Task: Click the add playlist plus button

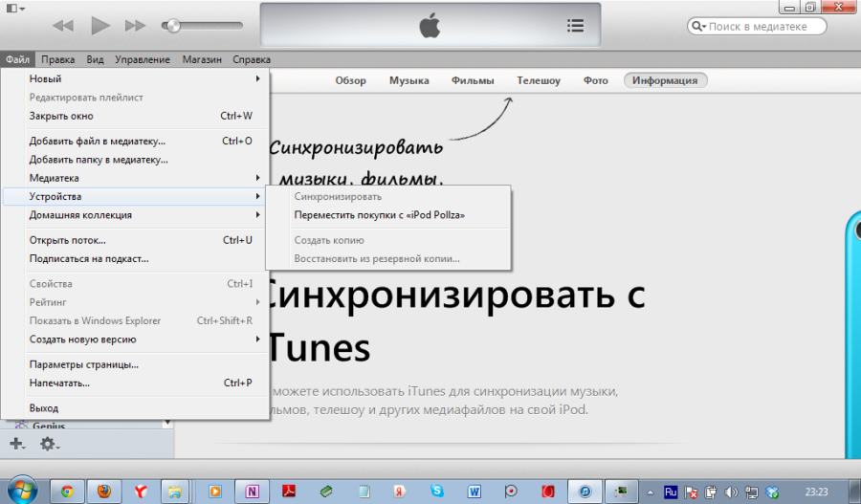Action: click(17, 444)
